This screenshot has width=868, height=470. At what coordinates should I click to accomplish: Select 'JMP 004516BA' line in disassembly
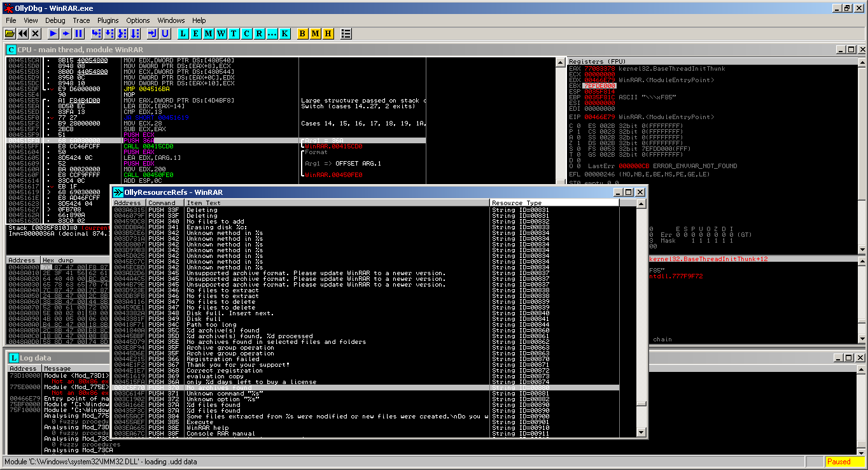(x=216, y=89)
